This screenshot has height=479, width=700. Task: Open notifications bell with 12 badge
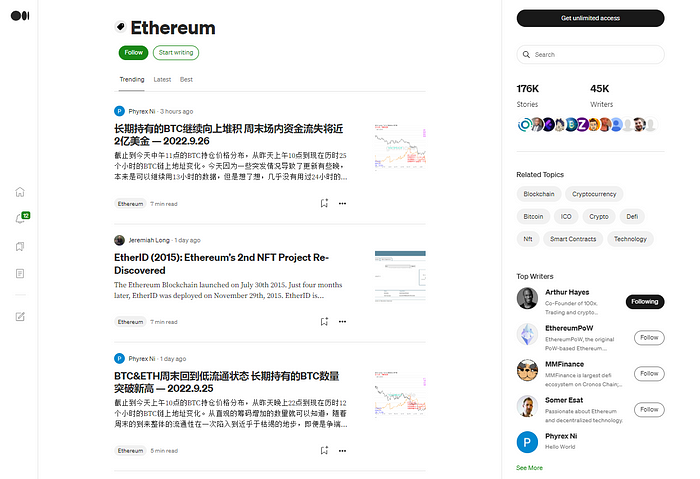point(21,218)
